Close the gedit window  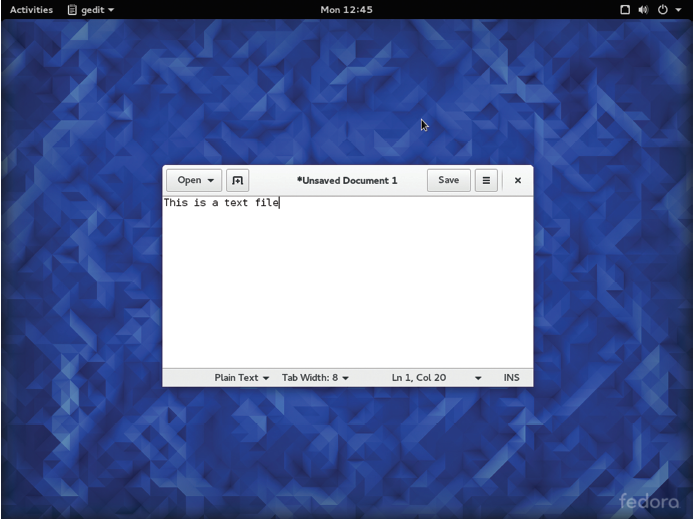(517, 181)
